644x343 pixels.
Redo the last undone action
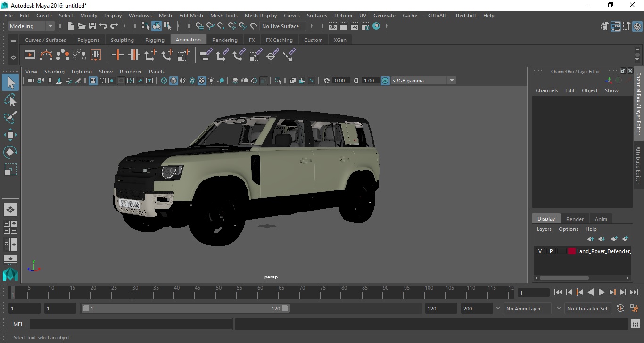(x=114, y=26)
